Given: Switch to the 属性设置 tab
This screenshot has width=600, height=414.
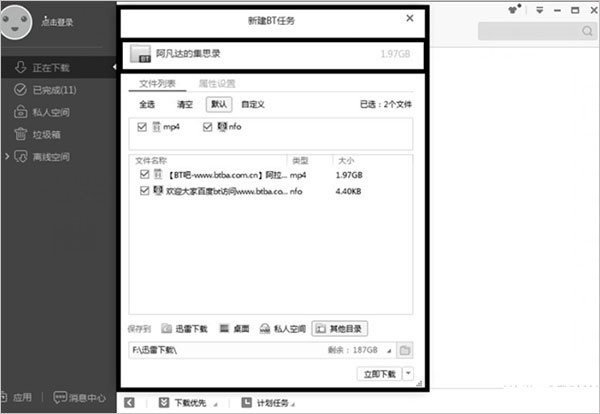Looking at the screenshot, I should (217, 83).
